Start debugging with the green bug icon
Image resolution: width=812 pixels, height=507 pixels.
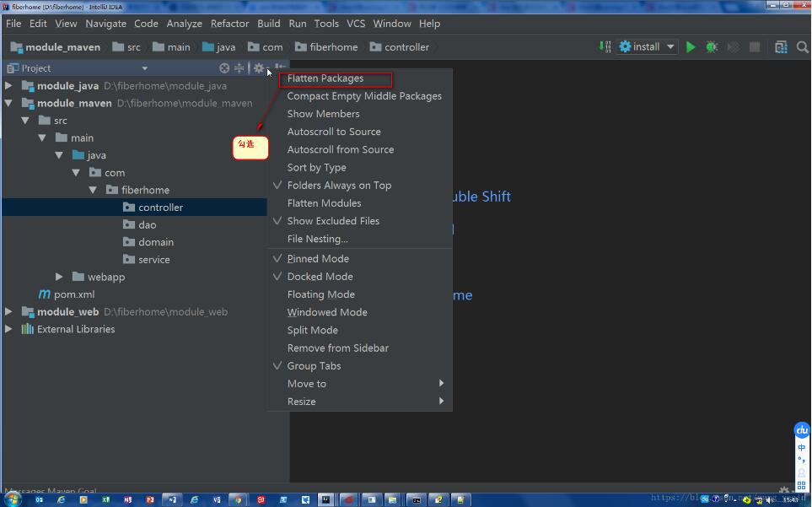(x=712, y=47)
